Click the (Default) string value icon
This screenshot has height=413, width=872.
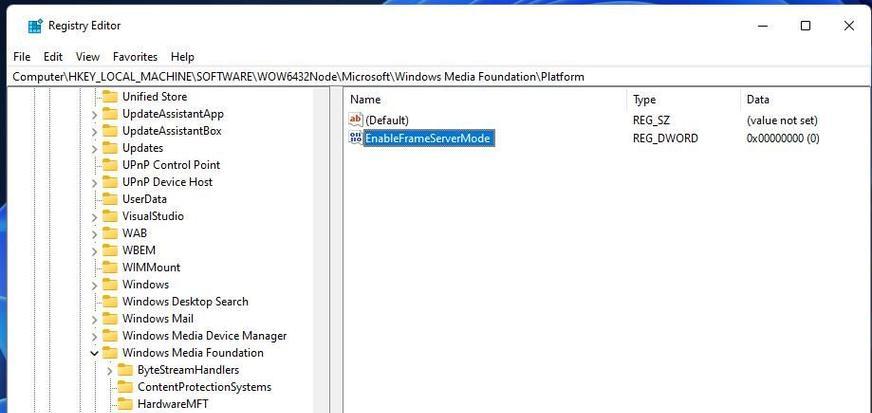coord(355,120)
